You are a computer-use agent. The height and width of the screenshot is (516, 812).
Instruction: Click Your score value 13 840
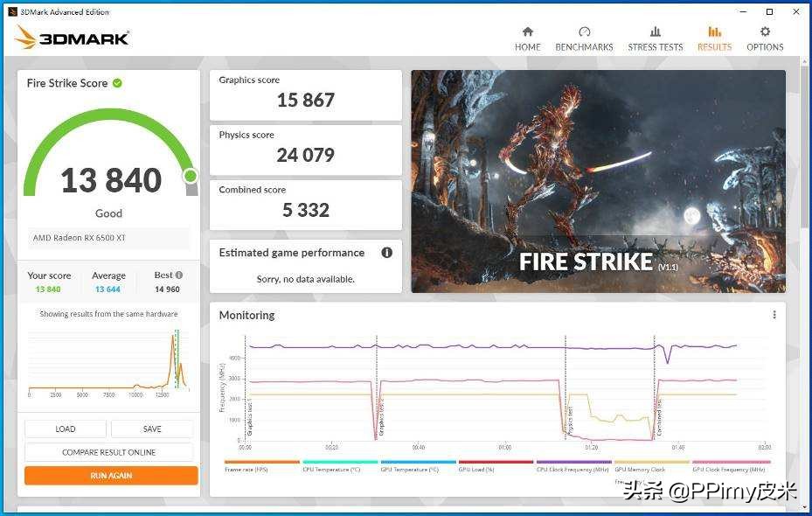[x=48, y=289]
